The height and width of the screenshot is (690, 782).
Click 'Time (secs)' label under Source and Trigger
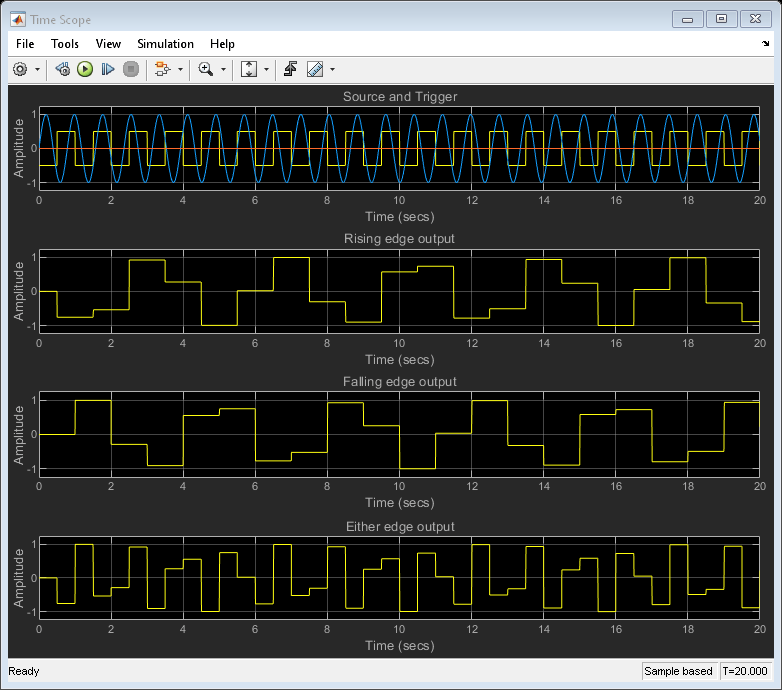[400, 217]
